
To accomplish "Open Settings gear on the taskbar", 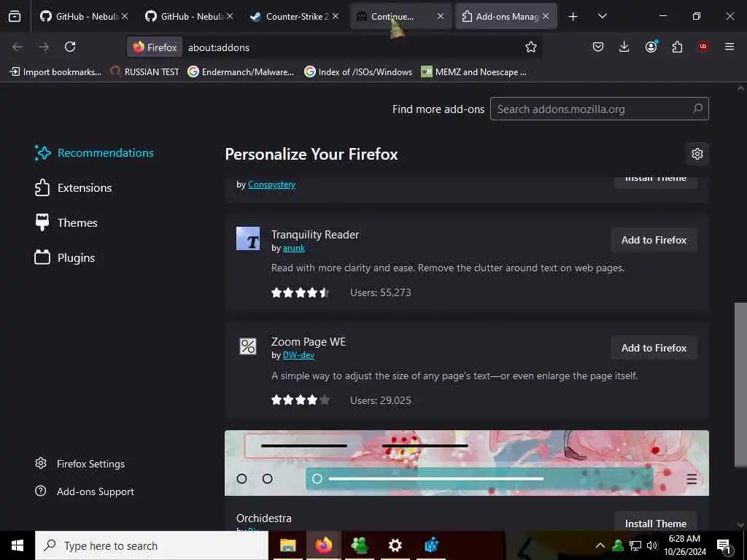I will 395,545.
